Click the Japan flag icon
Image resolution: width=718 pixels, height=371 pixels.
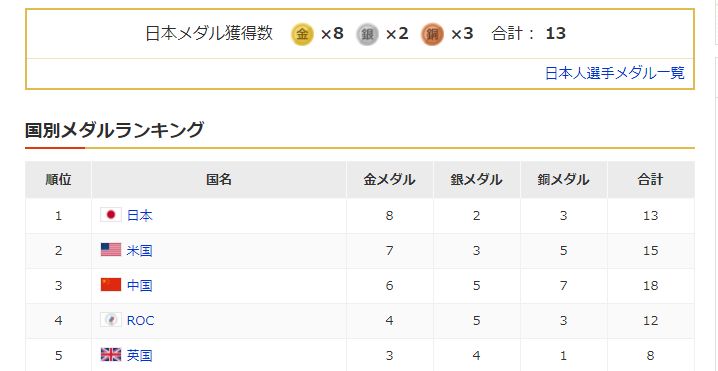(x=111, y=215)
